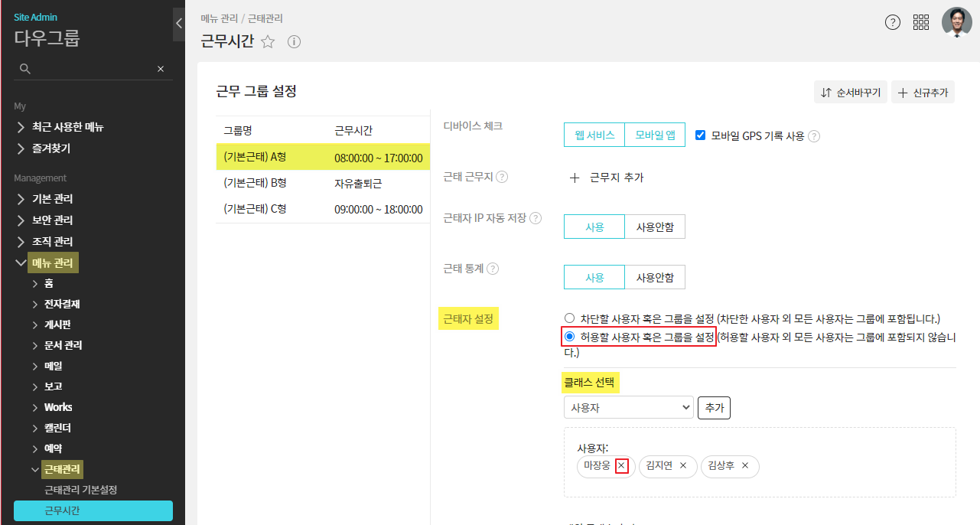Select the (기본근태) B형 group row
The width and height of the screenshot is (980, 525).
tap(322, 184)
